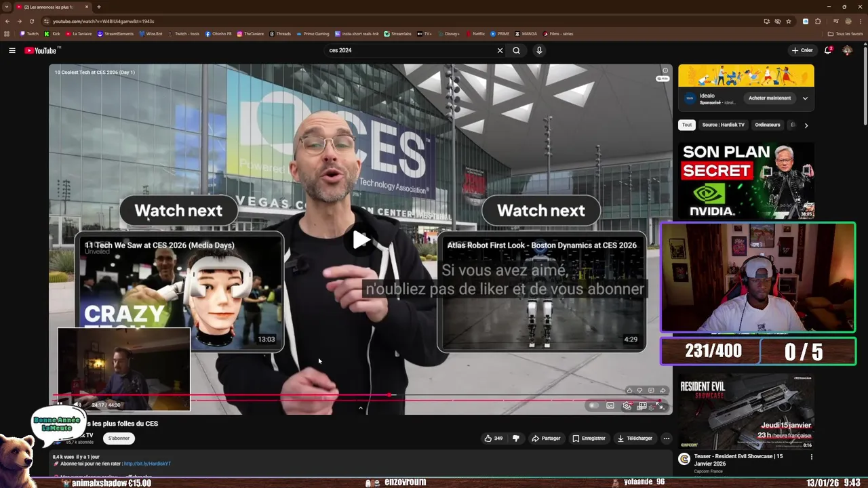Bookmark this page with the star icon
868x488 pixels.
[789, 21]
